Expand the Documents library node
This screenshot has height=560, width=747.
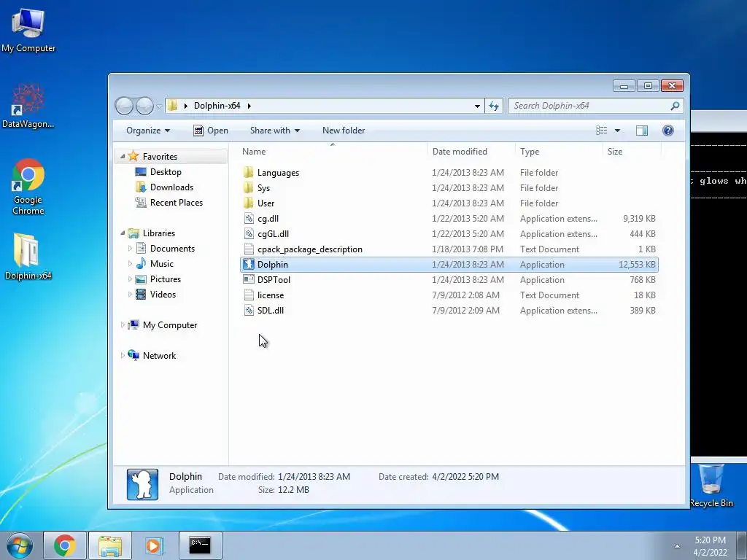tap(130, 248)
